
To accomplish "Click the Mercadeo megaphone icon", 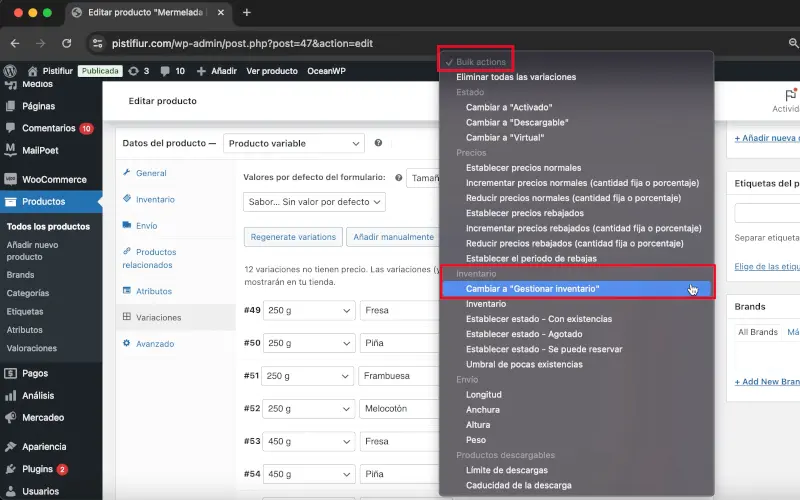I will (x=10, y=417).
